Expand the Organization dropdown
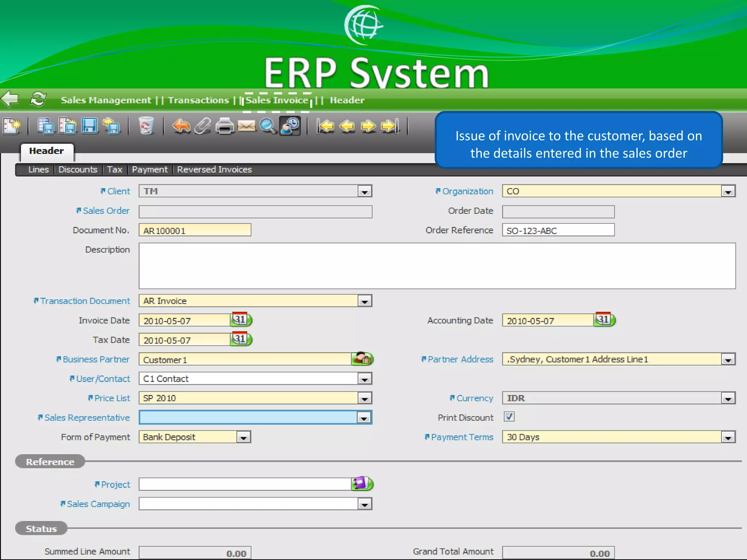Viewport: 747px width, 560px height. (728, 191)
